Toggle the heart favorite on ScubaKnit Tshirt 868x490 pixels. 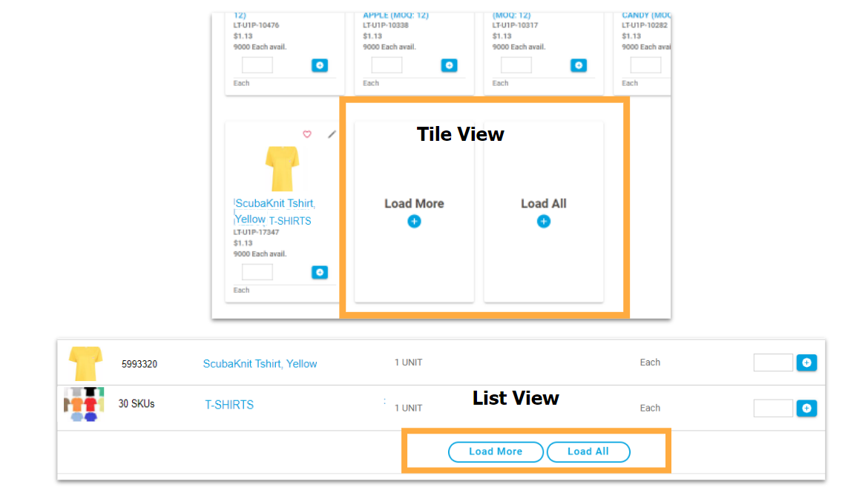click(306, 134)
